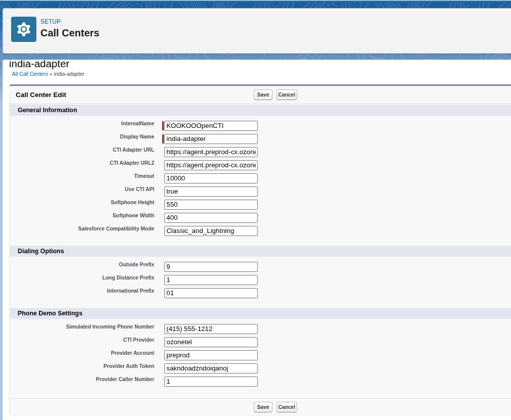Click the CTI Adapter URL2 label

(x=132, y=163)
